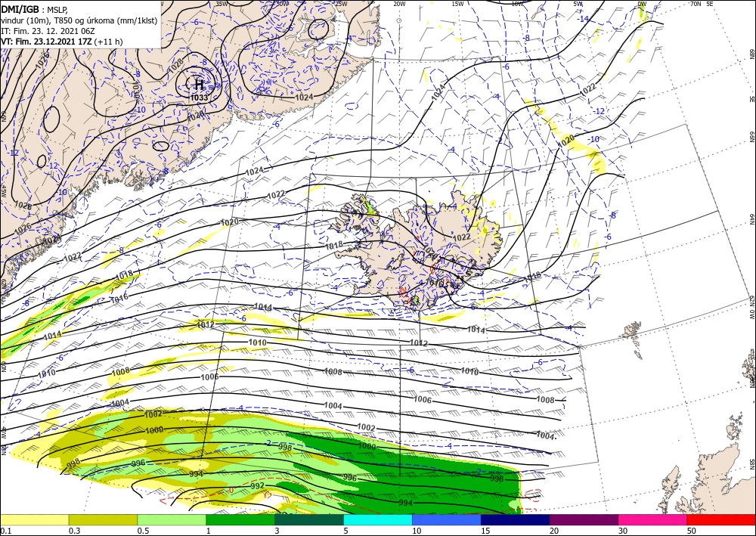Click the yellow 0.1 mm legend swatch
The image size is (756, 536).
[x=34, y=519]
